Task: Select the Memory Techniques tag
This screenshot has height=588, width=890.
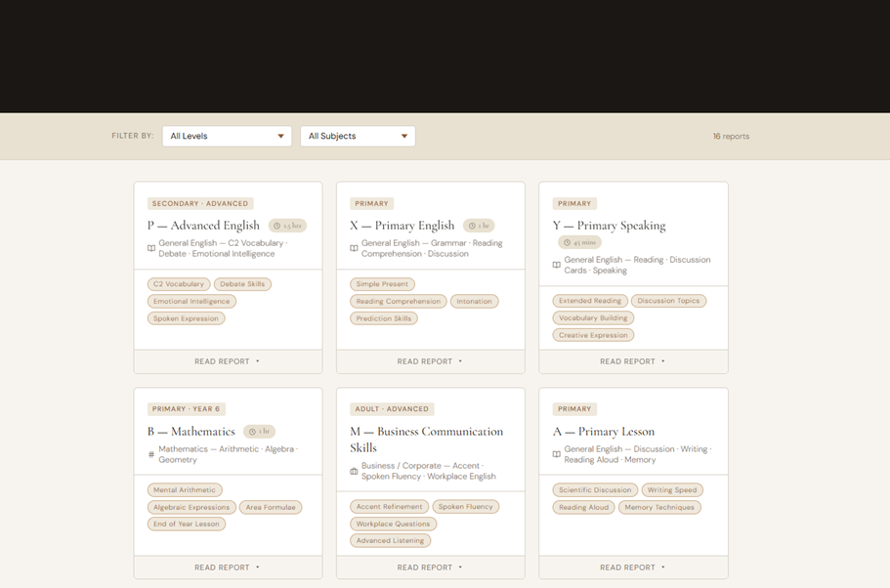Action: (659, 507)
